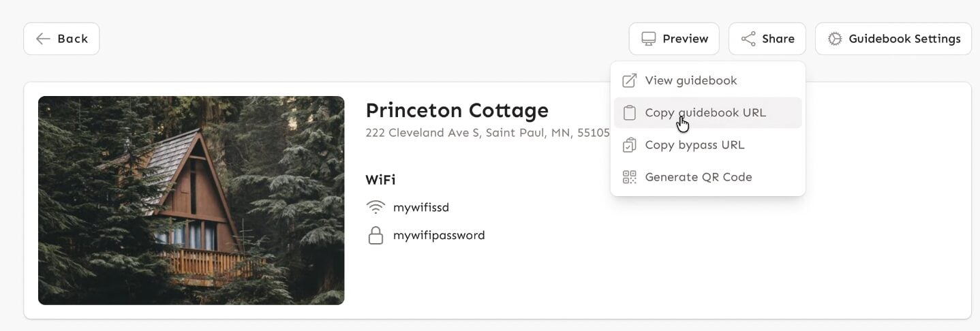The width and height of the screenshot is (980, 331).
Task: Click the padlock icon beside password
Action: [x=376, y=236]
